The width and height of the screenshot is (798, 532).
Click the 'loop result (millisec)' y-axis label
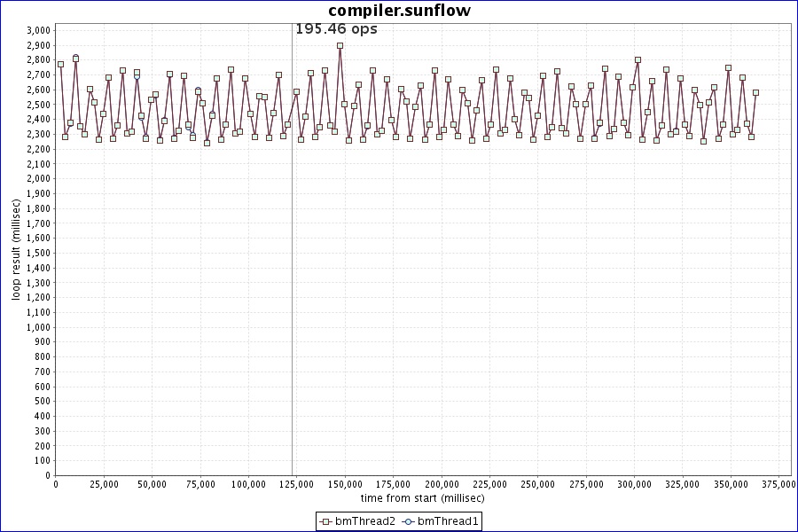click(x=16, y=248)
